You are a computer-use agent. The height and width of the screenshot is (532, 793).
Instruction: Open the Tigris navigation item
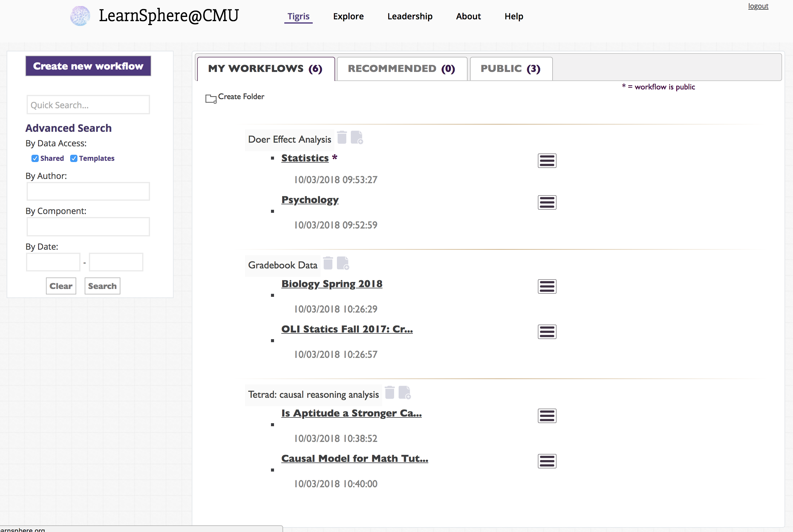pos(299,16)
